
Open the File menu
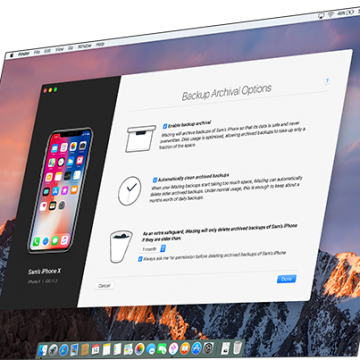(x=37, y=52)
